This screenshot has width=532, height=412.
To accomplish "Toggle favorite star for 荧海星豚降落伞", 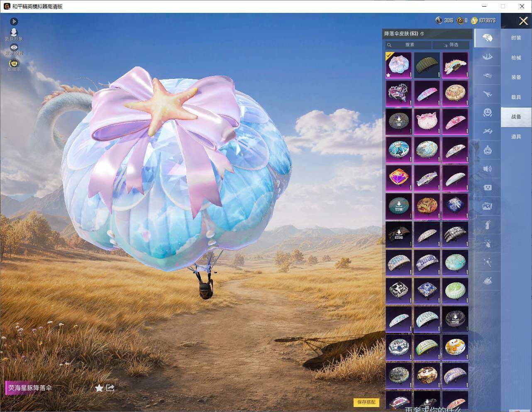I will click(99, 388).
